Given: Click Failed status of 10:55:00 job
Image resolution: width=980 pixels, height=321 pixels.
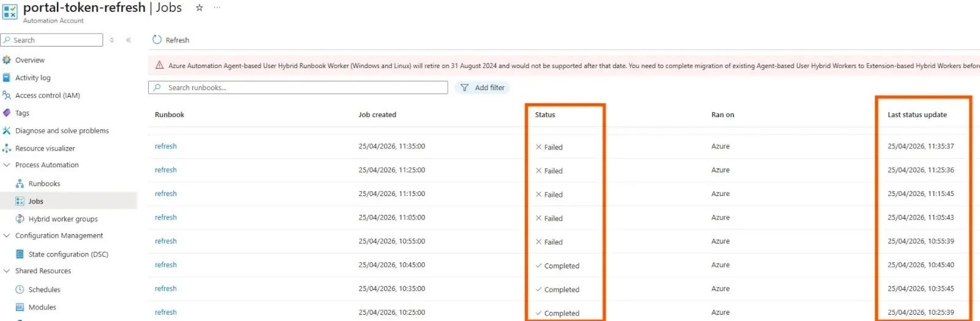Looking at the screenshot, I should (x=549, y=242).
